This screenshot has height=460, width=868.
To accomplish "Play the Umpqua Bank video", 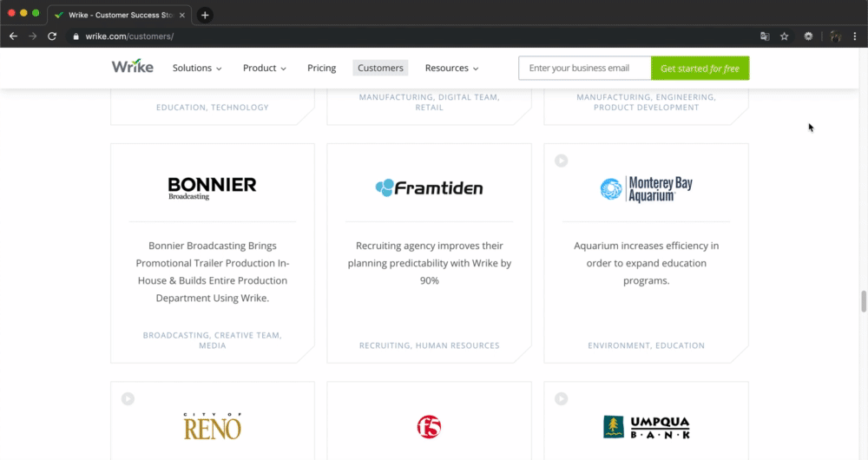I will pyautogui.click(x=562, y=398).
